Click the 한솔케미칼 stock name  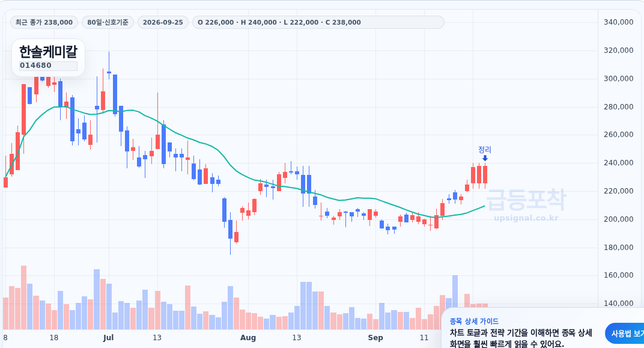(48, 52)
